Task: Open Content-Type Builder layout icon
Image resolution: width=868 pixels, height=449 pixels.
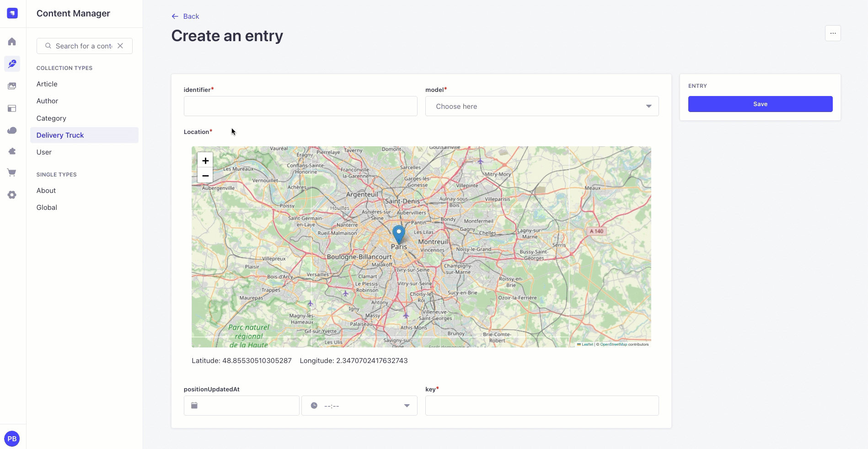Action: tap(12, 108)
